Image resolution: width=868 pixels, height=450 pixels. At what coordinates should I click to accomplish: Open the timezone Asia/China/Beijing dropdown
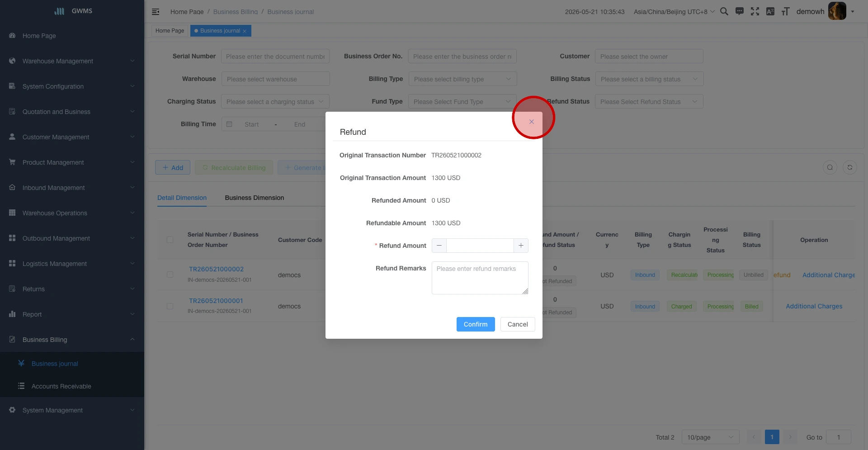674,12
